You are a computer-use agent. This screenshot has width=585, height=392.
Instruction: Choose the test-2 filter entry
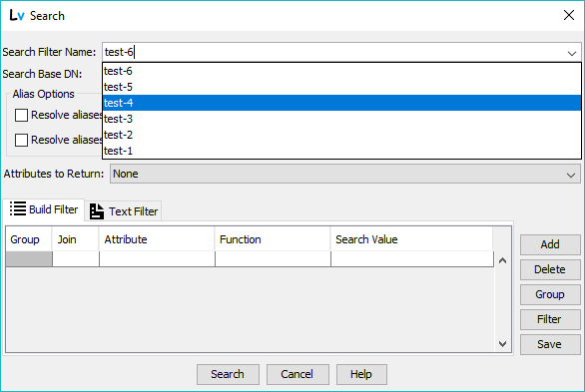click(341, 135)
